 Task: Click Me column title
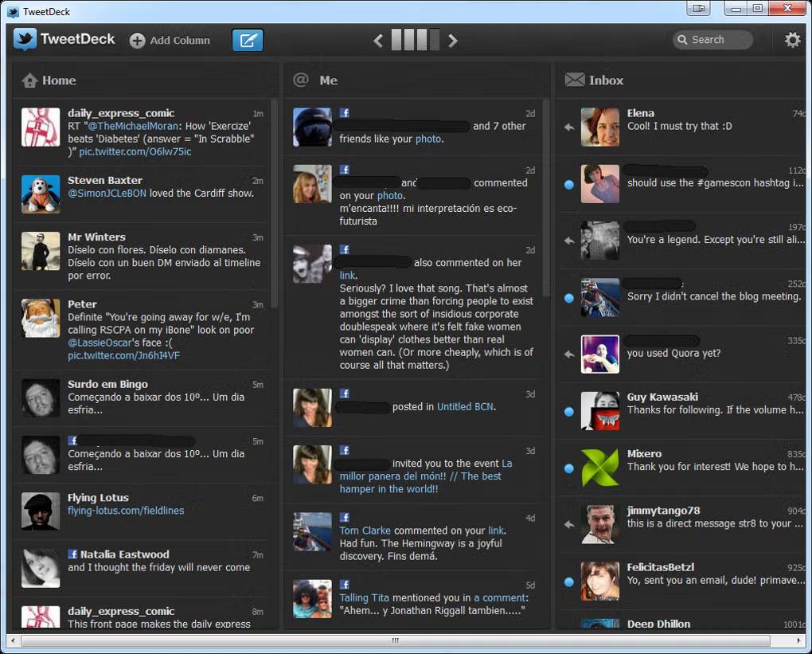point(328,80)
